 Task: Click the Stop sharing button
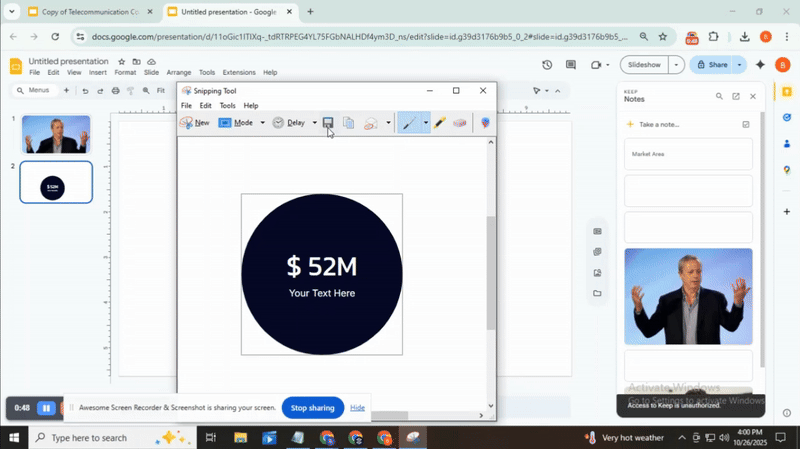click(312, 408)
